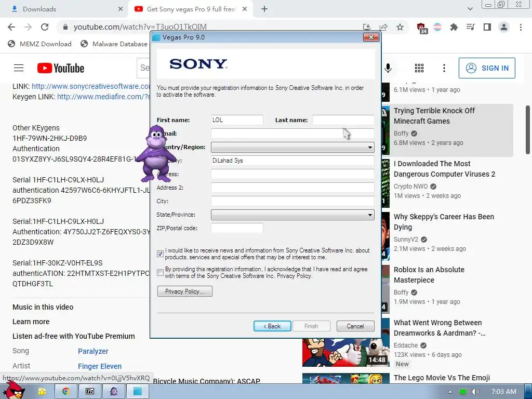Go to the YouTube home logo
The width and height of the screenshot is (532, 399).
pos(61,68)
